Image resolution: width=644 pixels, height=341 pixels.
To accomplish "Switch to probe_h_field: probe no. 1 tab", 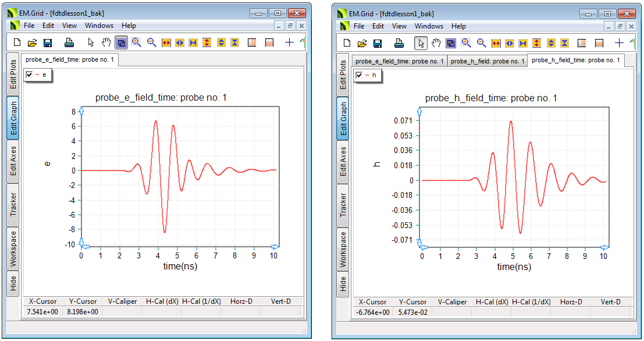I will (x=487, y=61).
